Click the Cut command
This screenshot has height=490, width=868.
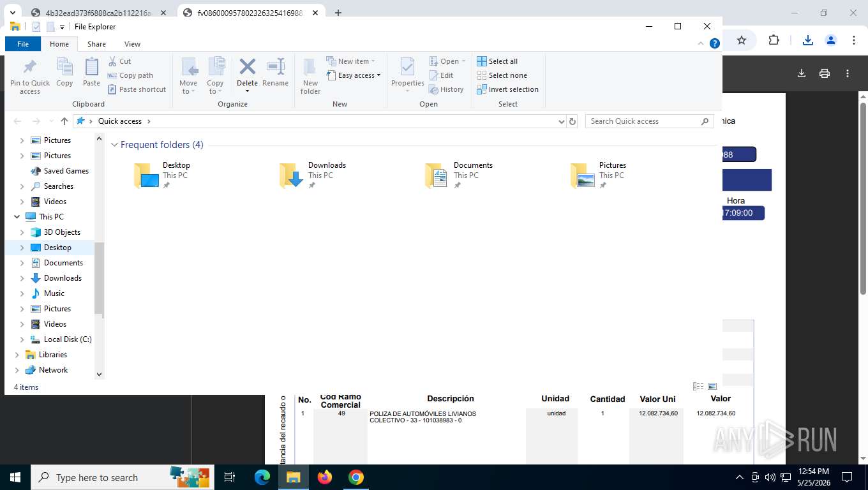point(119,61)
